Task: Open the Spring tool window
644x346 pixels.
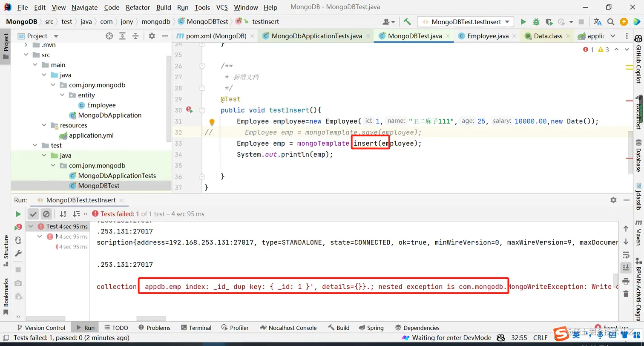Action: (371, 328)
